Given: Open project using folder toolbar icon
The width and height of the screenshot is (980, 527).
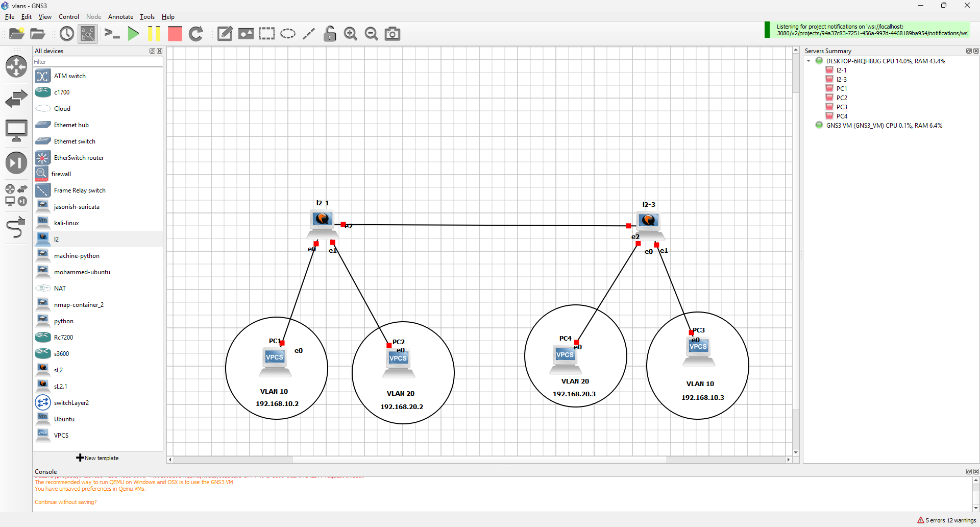Looking at the screenshot, I should (38, 34).
